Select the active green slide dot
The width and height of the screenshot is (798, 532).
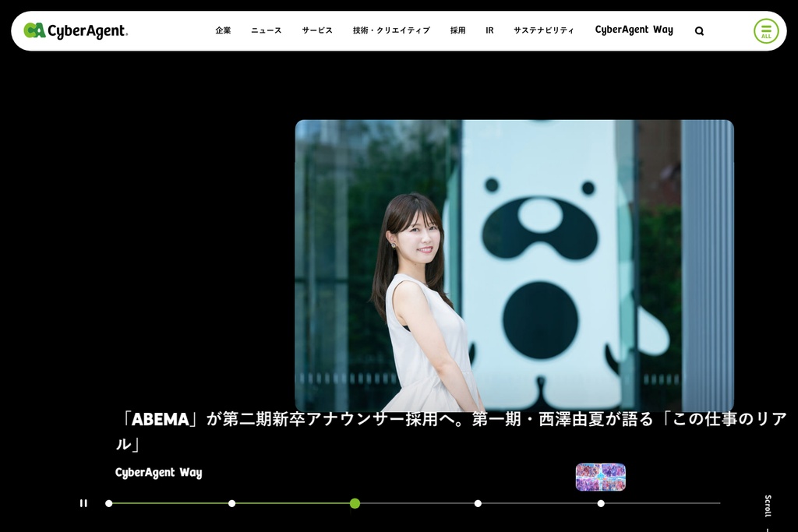(355, 503)
